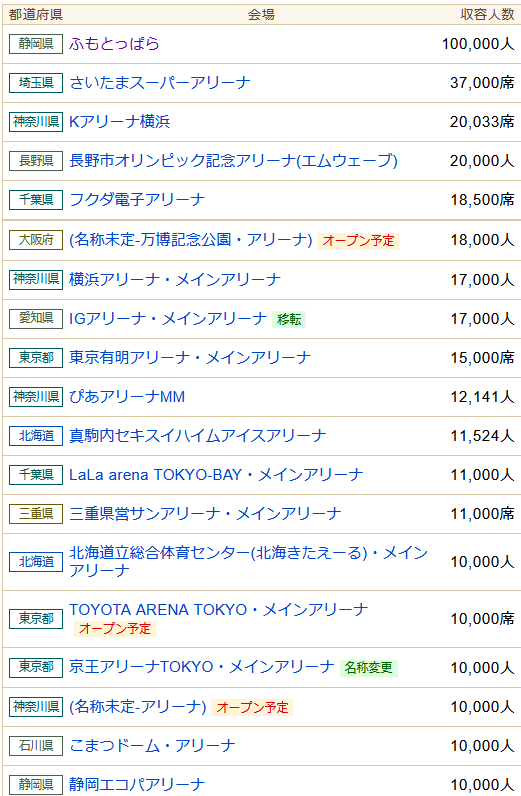The height and width of the screenshot is (796, 521).
Task: Open こまつドーム・アリーナ link
Action: pos(152,745)
